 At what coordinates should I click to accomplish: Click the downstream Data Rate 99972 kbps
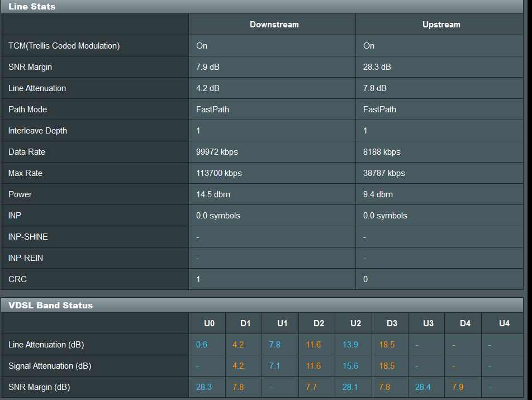pyautogui.click(x=217, y=151)
